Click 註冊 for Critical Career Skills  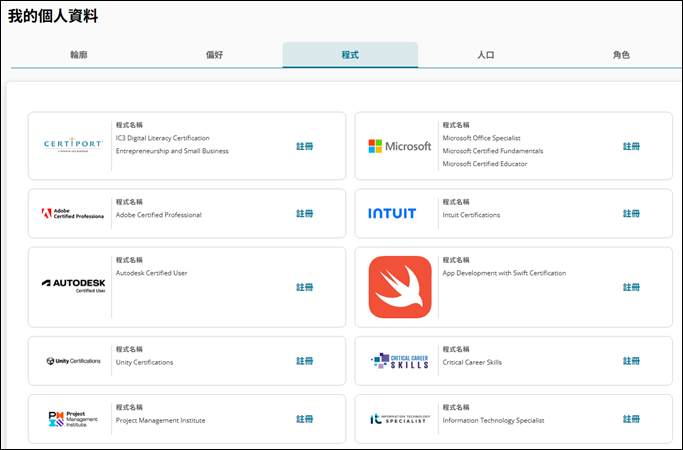(631, 361)
